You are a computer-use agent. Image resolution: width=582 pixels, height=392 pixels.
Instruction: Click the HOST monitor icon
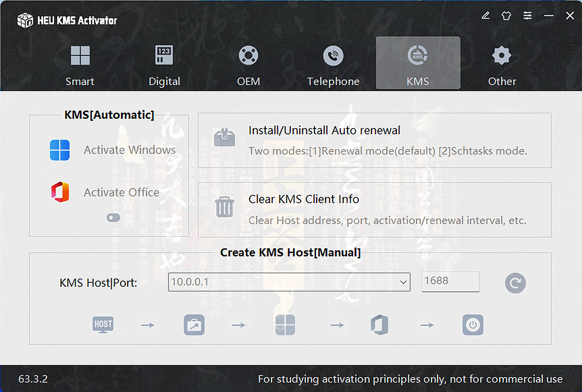coord(103,325)
